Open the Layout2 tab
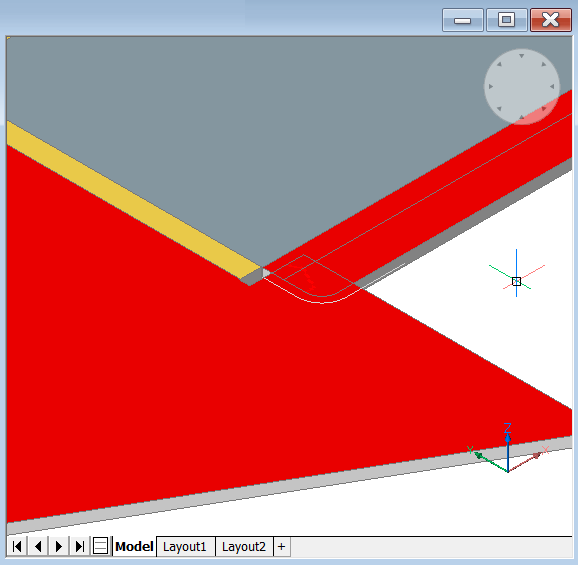578x565 pixels. 244,547
